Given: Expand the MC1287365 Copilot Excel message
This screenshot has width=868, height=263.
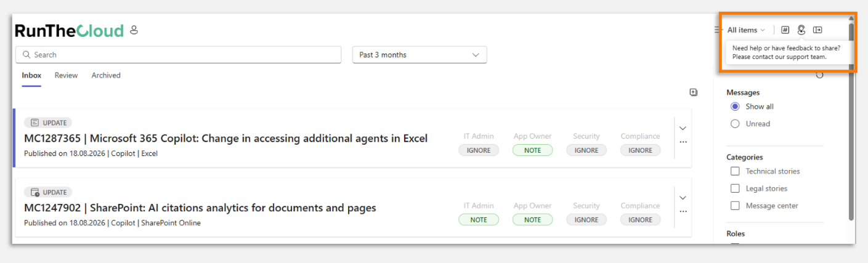Looking at the screenshot, I should click(683, 128).
